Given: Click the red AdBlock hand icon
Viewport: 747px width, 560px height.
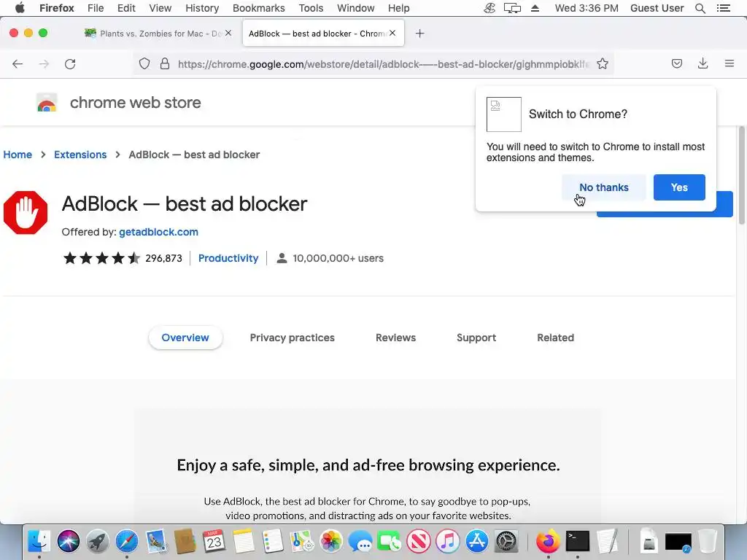Looking at the screenshot, I should click(26, 212).
